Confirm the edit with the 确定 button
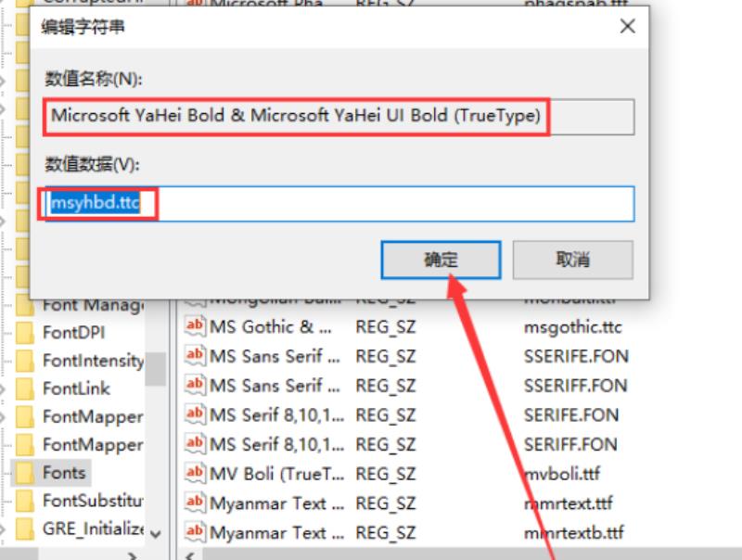Viewport: 742px width, 560px height. click(x=441, y=260)
